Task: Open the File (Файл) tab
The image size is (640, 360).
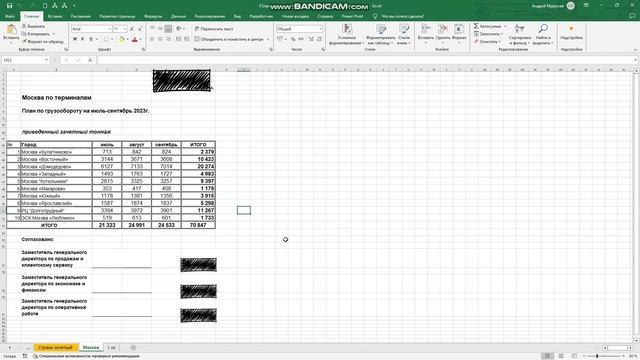Action: click(x=10, y=16)
